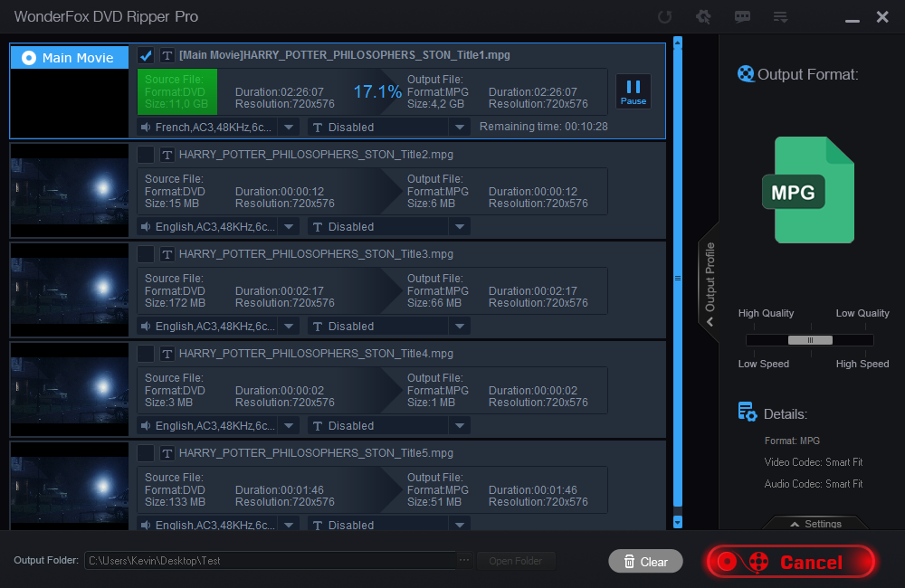This screenshot has height=588, width=905.
Task: Click the rename T icon for Title5
Action: (x=167, y=453)
